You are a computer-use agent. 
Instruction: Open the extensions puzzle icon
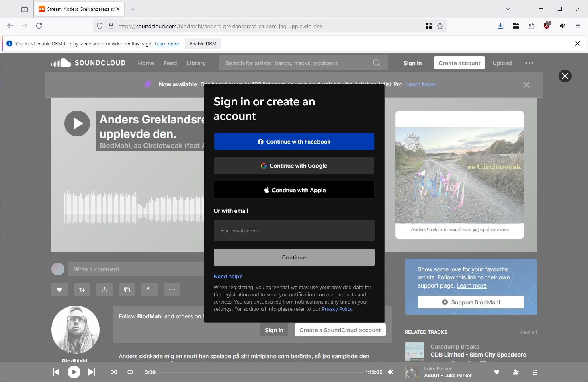(532, 26)
